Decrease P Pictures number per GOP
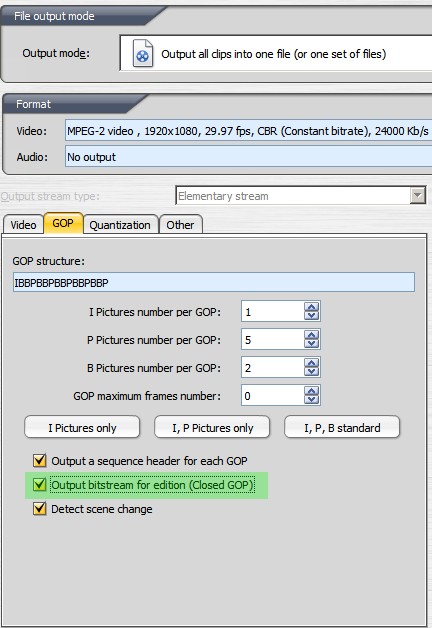Viewport: 432px width, 628px height. point(311,344)
